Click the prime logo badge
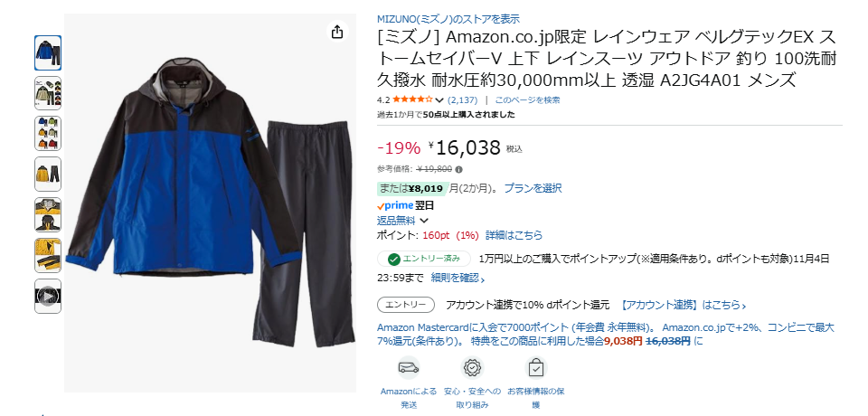The image size is (868, 416). (395, 205)
